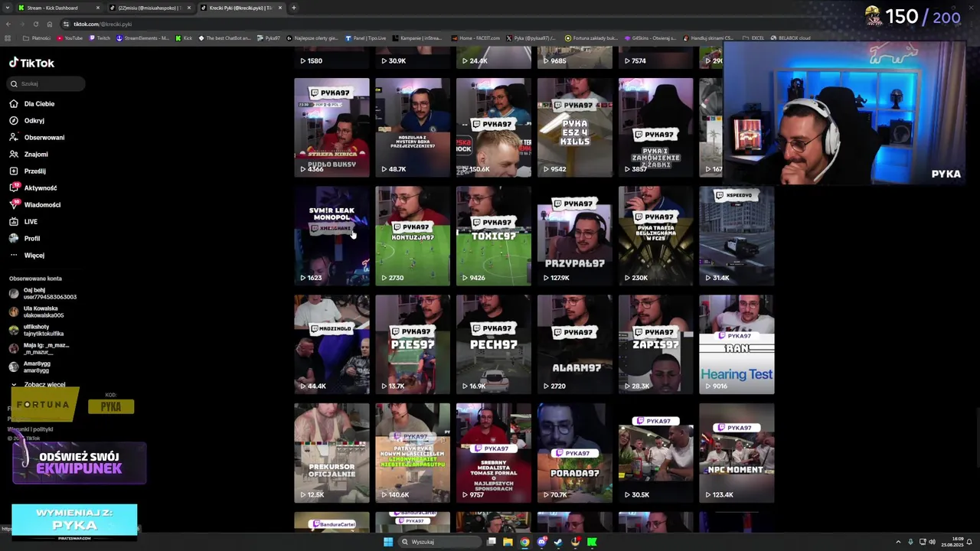The width and height of the screenshot is (980, 551).
Task: Open the Prześlij upload page
Action: coord(34,171)
